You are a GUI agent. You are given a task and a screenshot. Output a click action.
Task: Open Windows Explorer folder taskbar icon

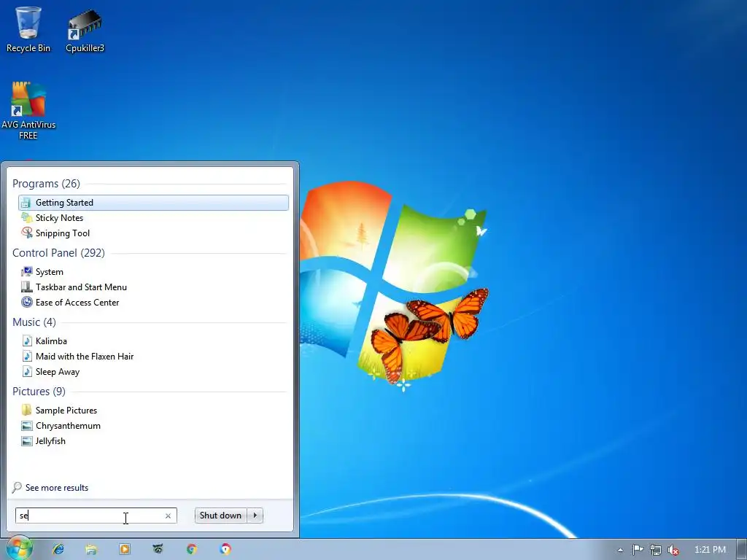pyautogui.click(x=91, y=549)
